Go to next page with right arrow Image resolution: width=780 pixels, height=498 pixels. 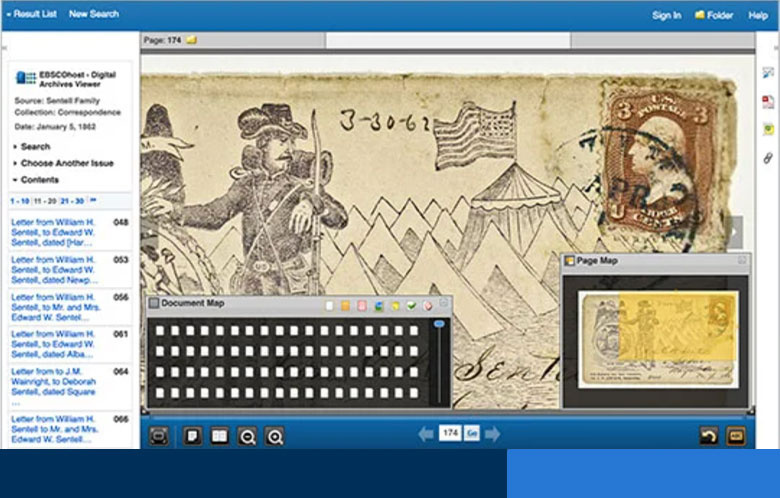pyautogui.click(x=492, y=434)
